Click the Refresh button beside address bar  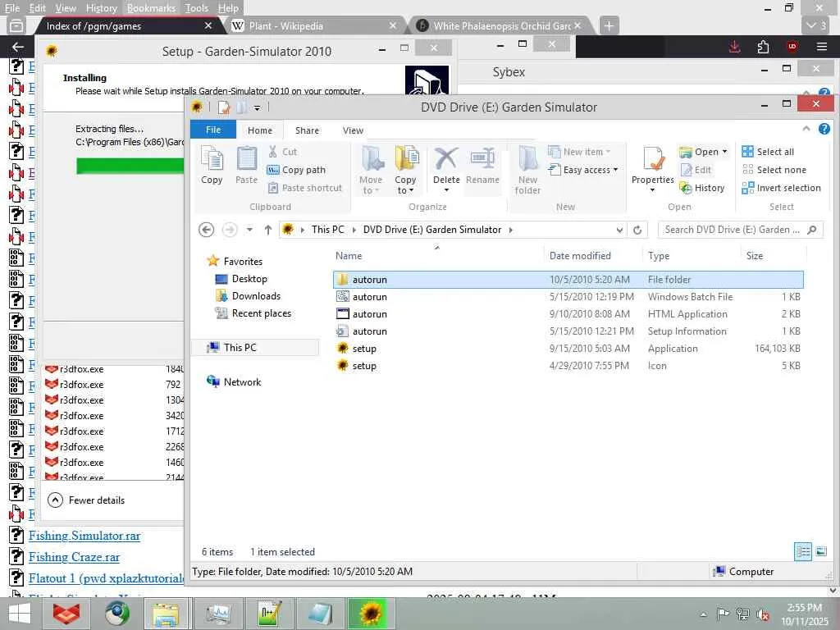coord(637,230)
